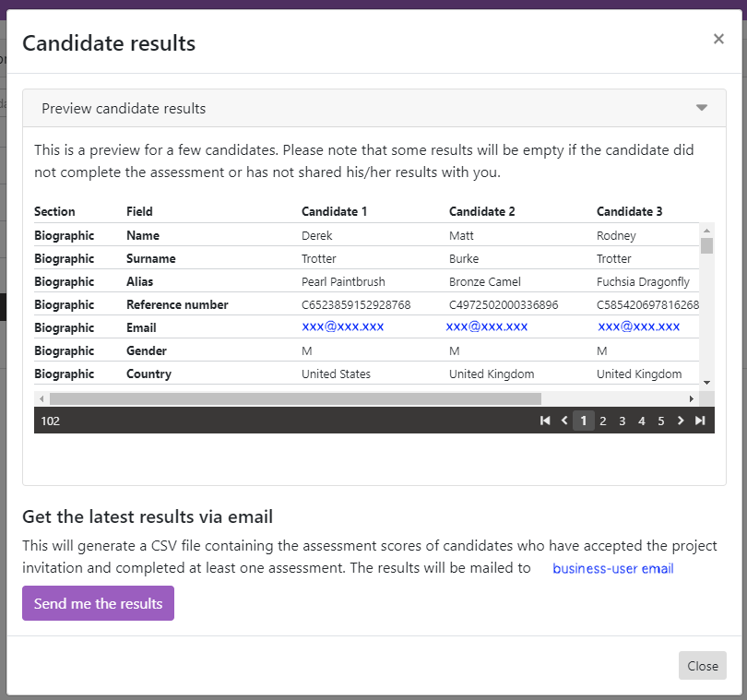Image resolution: width=747 pixels, height=700 pixels.
Task: Select page 2 of results
Action: click(x=602, y=421)
